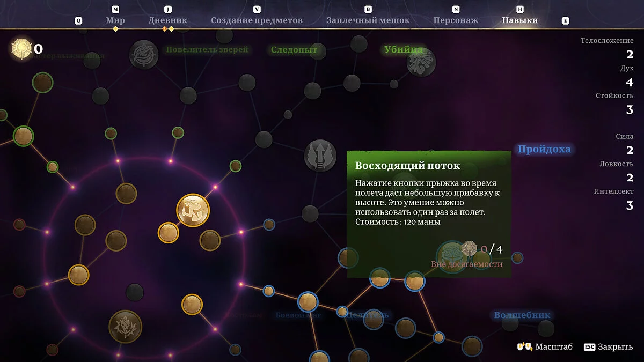Viewport: 644px width, 362px height.
Task: Click the E next-tab key hint
Action: tap(565, 20)
